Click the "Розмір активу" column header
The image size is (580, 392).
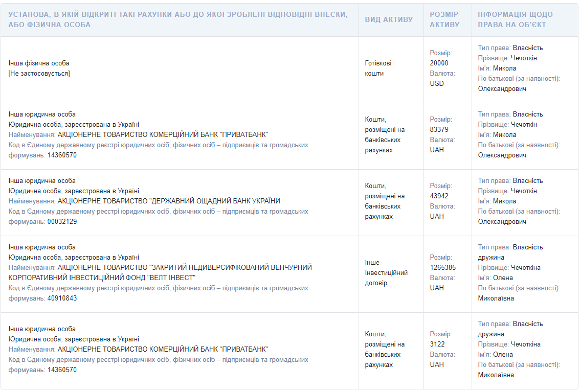[444, 19]
